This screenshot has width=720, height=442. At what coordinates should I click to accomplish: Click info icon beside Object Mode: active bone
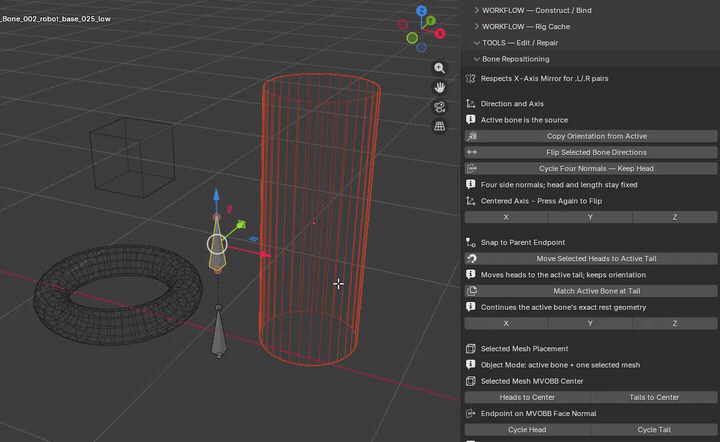[471, 365]
